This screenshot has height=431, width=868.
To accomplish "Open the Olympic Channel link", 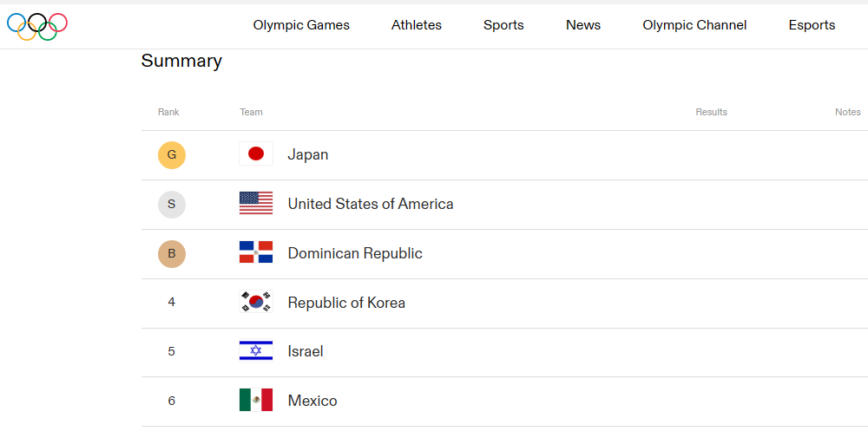I will (x=694, y=25).
